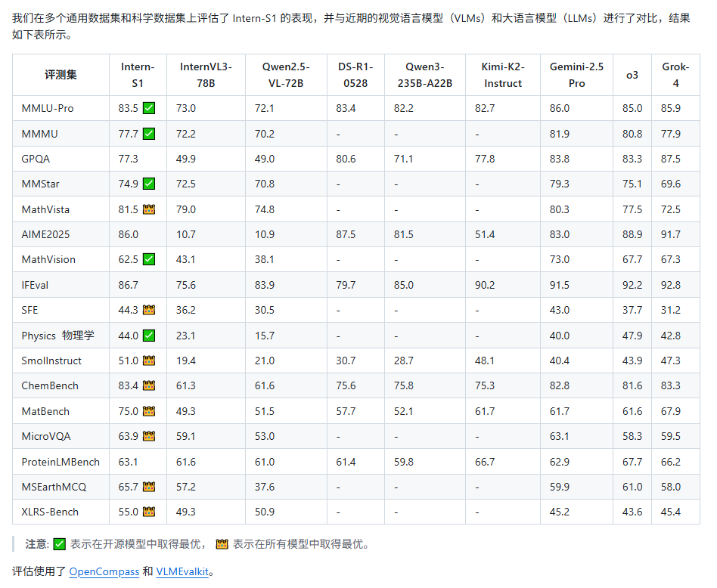Click the crown icon in the ChemBench row
717x588 pixels.
click(x=149, y=385)
